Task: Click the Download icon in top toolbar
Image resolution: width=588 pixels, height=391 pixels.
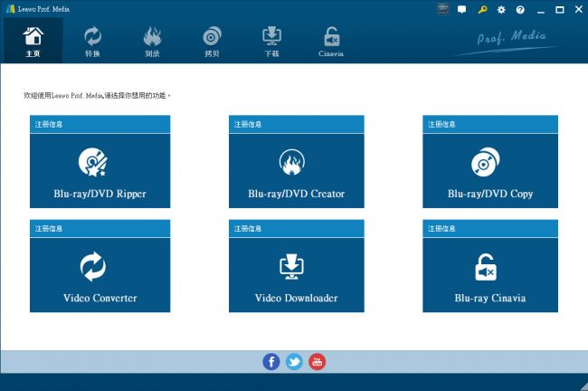Action: [271, 41]
